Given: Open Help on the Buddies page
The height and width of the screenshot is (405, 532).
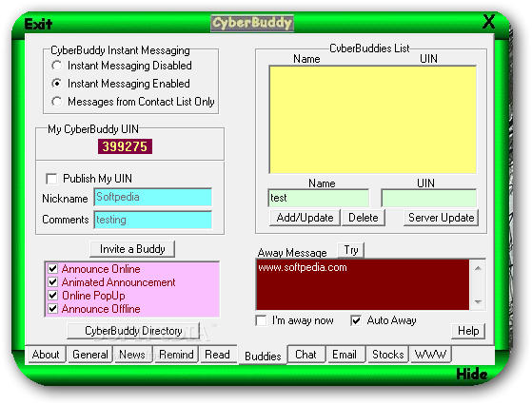Looking at the screenshot, I should pos(468,331).
